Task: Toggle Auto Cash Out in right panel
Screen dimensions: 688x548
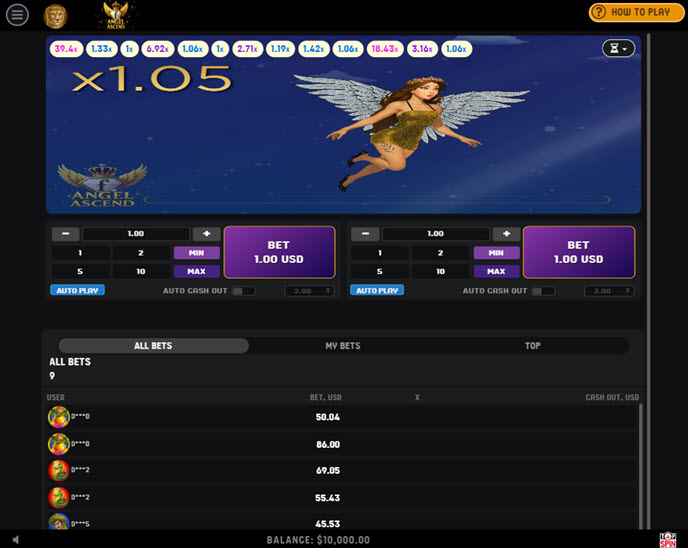Action: coord(543,291)
